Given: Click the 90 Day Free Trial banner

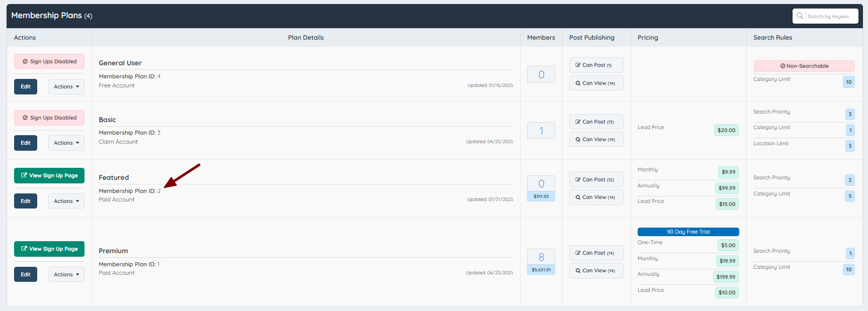Looking at the screenshot, I should click(x=688, y=232).
